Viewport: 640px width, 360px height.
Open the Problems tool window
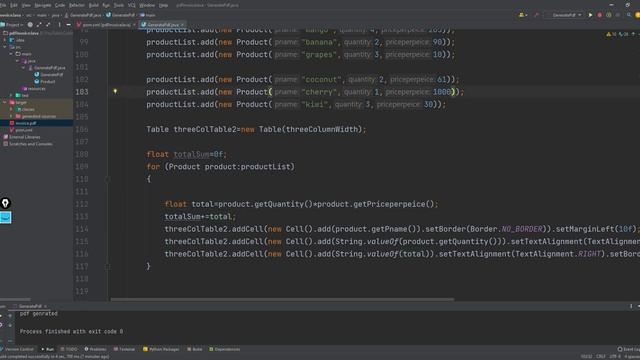click(96, 349)
